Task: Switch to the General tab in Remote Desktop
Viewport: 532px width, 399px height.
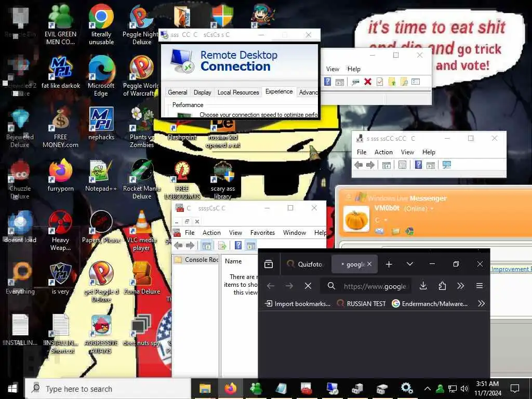Action: tap(178, 92)
